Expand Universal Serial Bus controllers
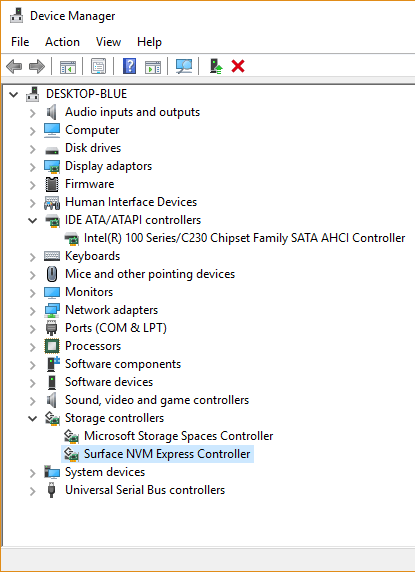Image resolution: width=415 pixels, height=572 pixels. tap(32, 491)
